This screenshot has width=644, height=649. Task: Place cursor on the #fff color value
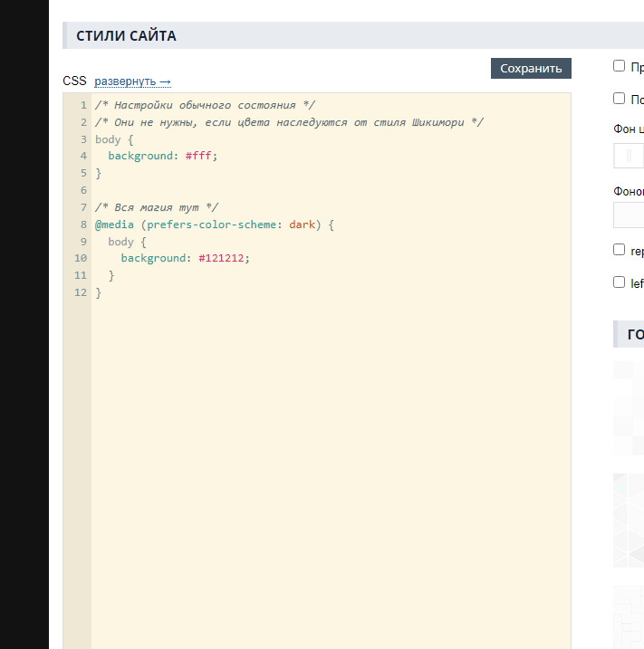point(201,156)
